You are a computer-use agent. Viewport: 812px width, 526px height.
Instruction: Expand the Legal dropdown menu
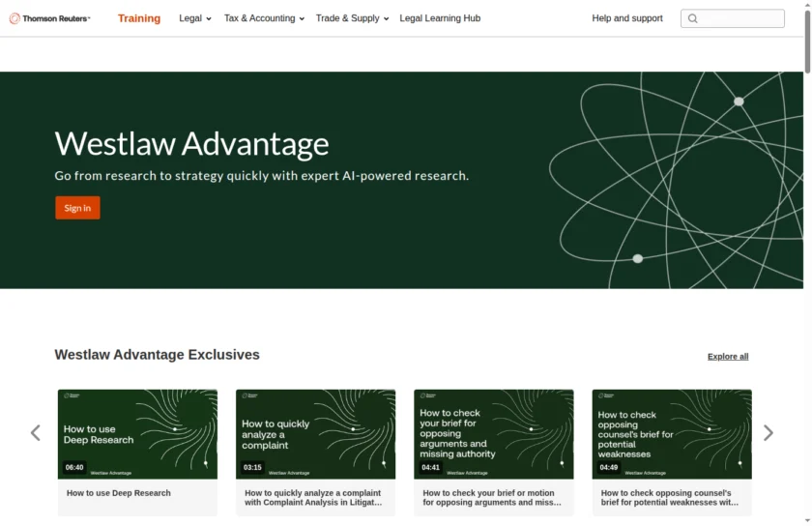194,18
